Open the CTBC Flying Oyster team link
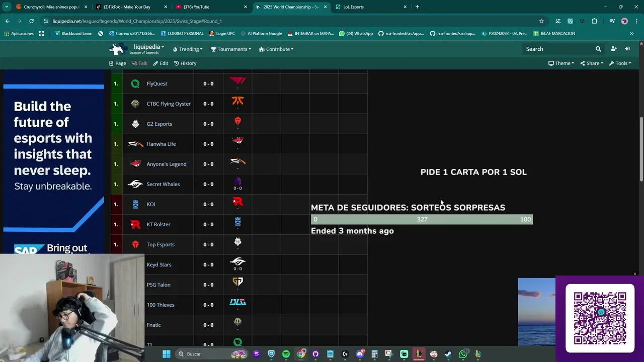The width and height of the screenshot is (644, 362). pos(169,104)
